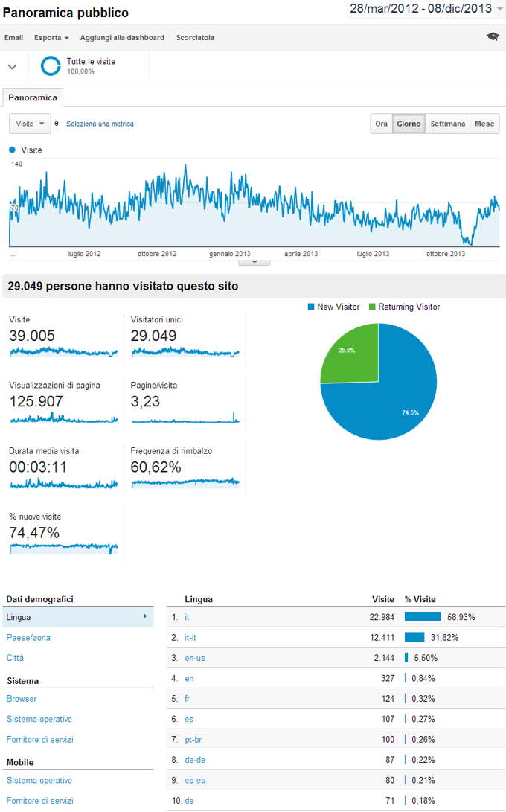Open Sistema operativo under Sistema
This screenshot has width=506, height=812.
[39, 719]
